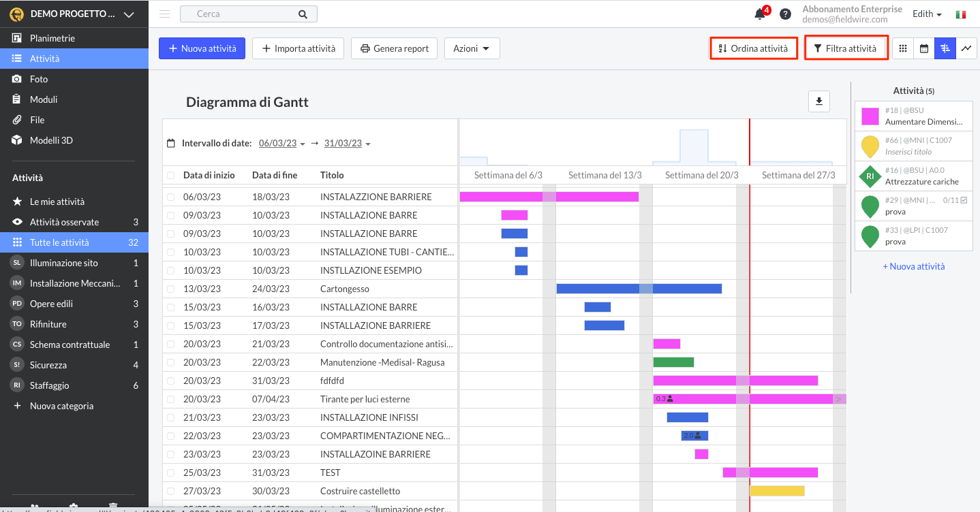
Task: Open the line chart view icon
Action: (x=966, y=48)
